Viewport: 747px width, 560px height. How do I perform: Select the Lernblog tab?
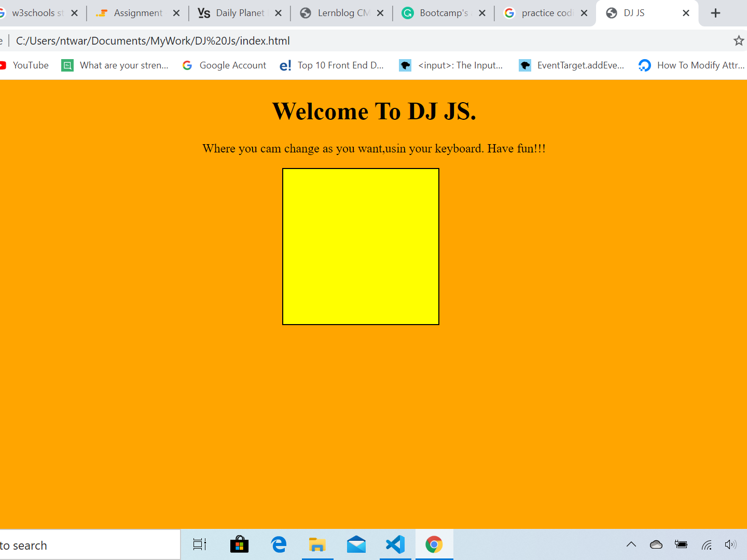[342, 13]
